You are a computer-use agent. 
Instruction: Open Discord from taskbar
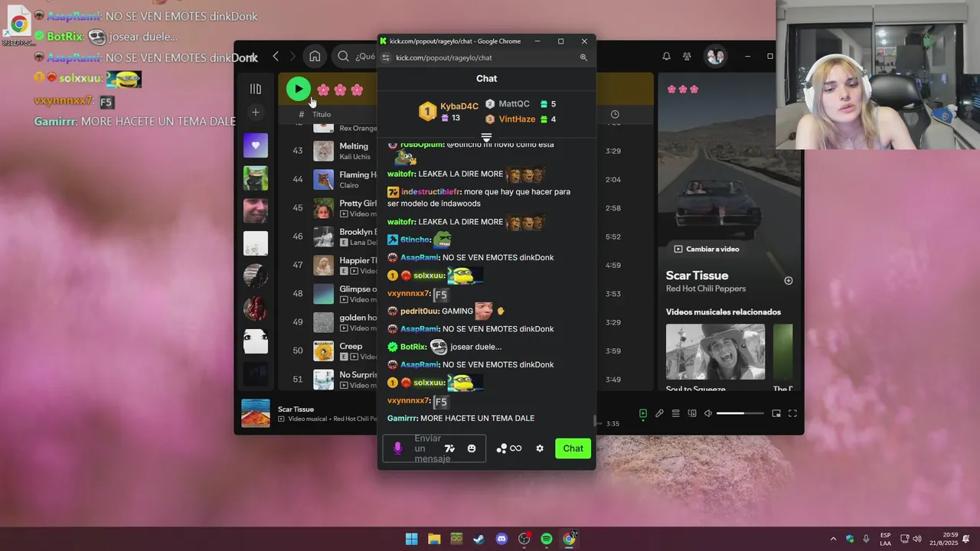[x=501, y=539]
